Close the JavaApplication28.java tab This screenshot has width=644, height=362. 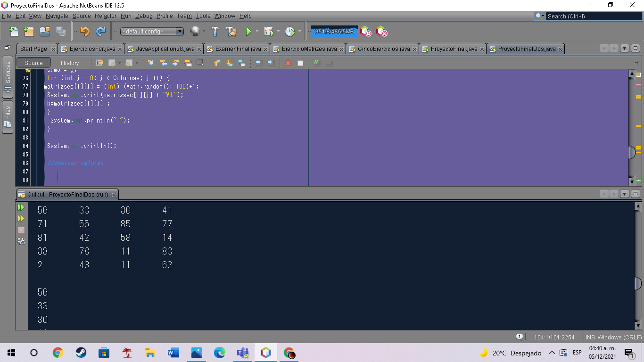coord(199,49)
